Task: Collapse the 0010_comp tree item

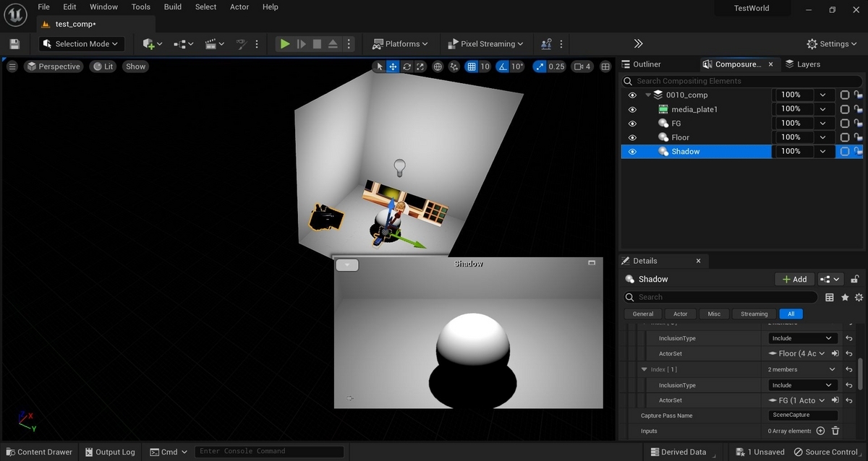Action: pyautogui.click(x=648, y=95)
